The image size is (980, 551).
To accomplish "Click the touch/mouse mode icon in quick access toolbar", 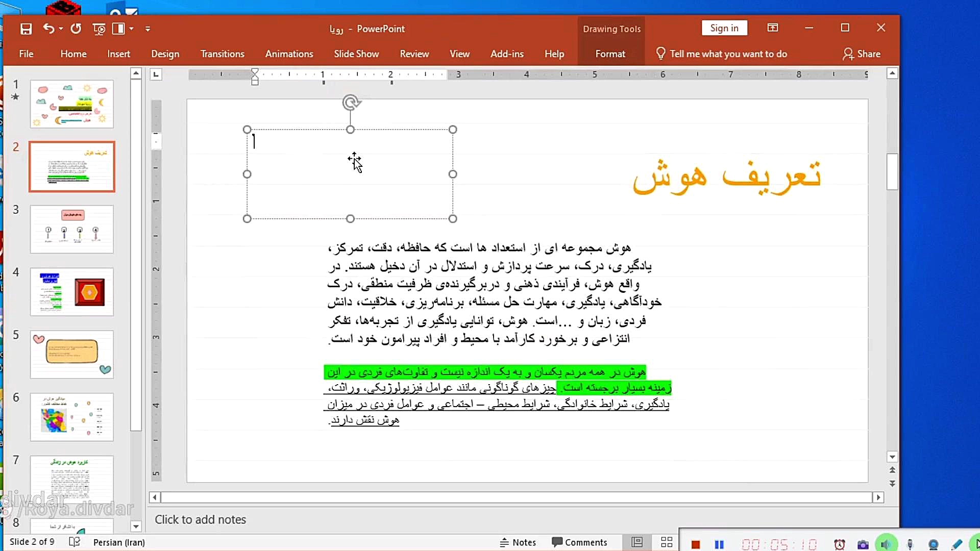I will point(118,29).
